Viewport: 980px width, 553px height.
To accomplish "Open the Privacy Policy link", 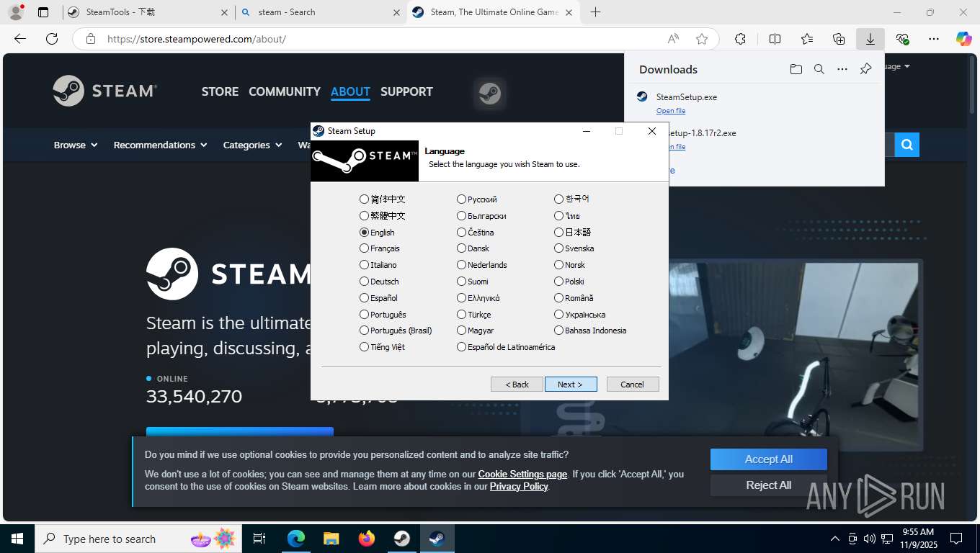I will (519, 486).
